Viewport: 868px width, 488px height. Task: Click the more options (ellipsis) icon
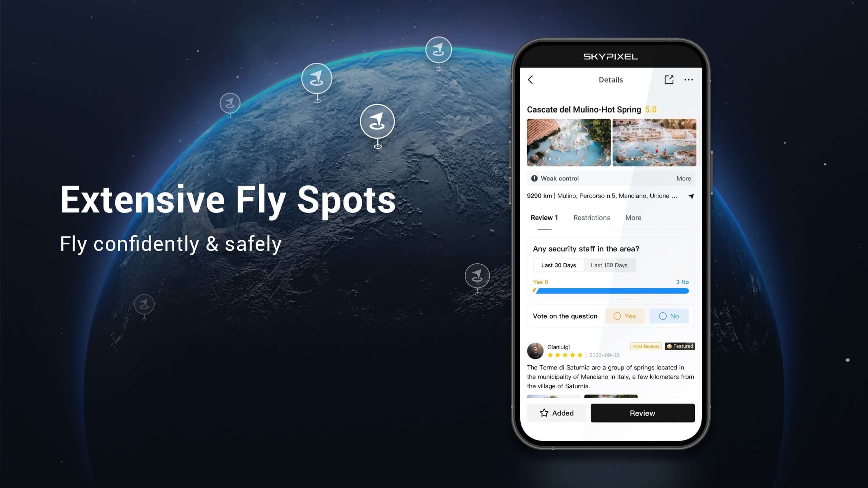click(x=689, y=80)
